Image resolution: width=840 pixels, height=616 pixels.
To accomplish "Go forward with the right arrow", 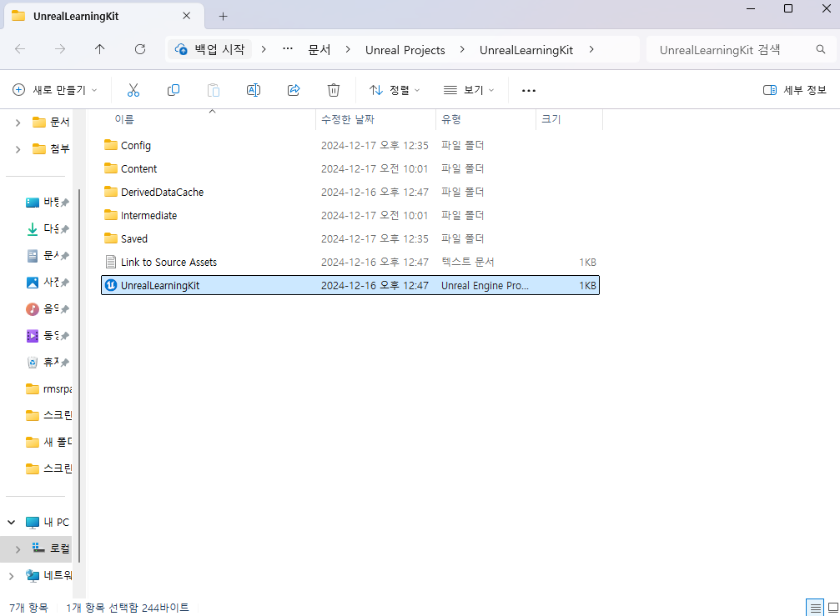I will 60,49.
